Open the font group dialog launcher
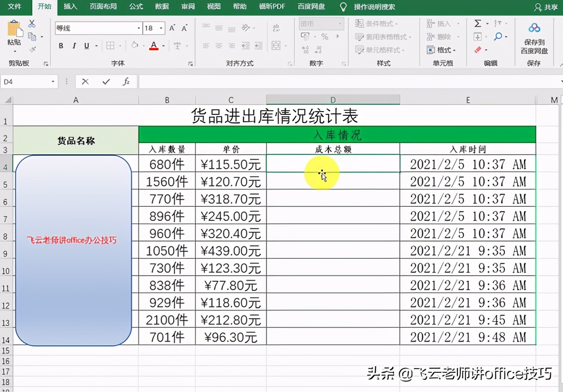 pyautogui.click(x=190, y=63)
